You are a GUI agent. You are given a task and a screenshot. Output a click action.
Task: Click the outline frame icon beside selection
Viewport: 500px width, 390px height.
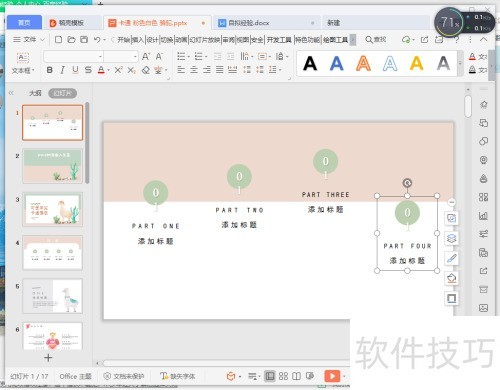pos(451,298)
